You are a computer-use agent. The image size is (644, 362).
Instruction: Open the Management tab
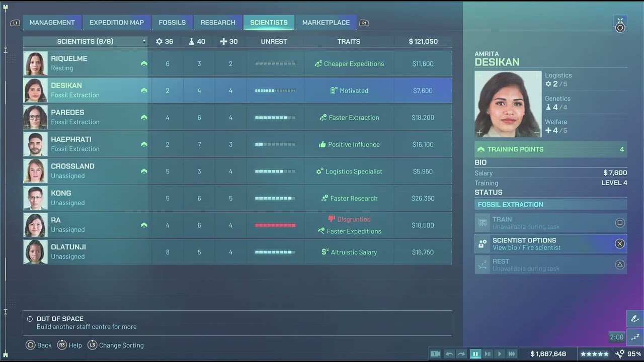[x=52, y=23]
